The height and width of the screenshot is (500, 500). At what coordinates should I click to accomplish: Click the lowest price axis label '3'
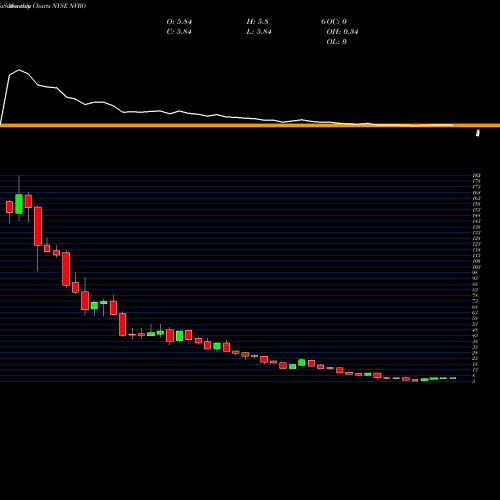[474, 381]
